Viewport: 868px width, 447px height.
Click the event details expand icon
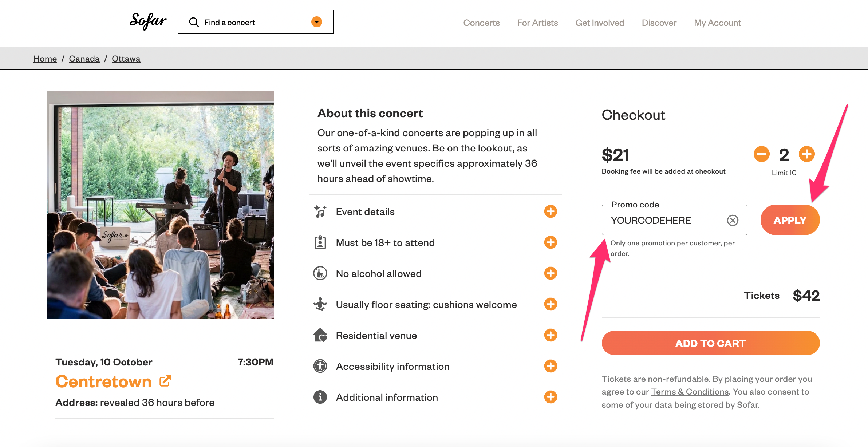click(550, 210)
